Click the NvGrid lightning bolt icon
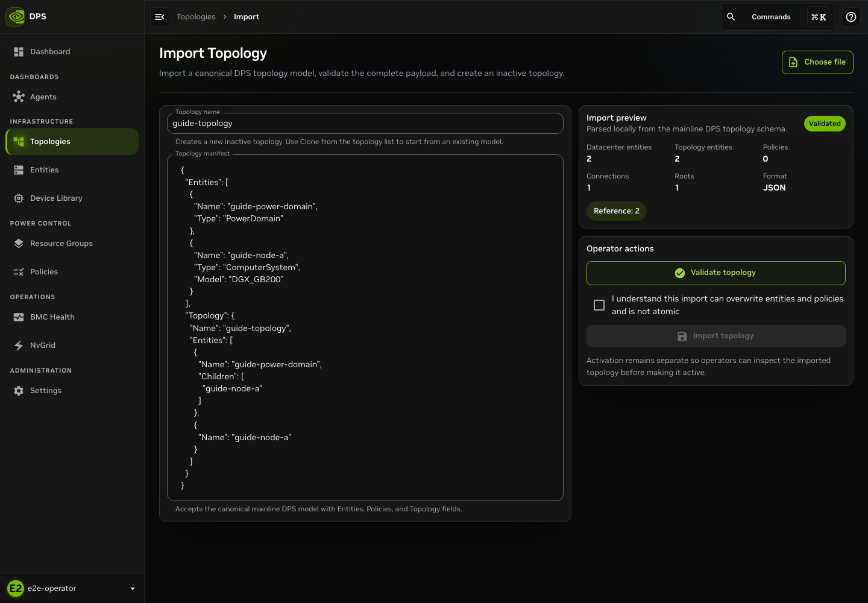Image resolution: width=868 pixels, height=603 pixels. click(x=19, y=346)
